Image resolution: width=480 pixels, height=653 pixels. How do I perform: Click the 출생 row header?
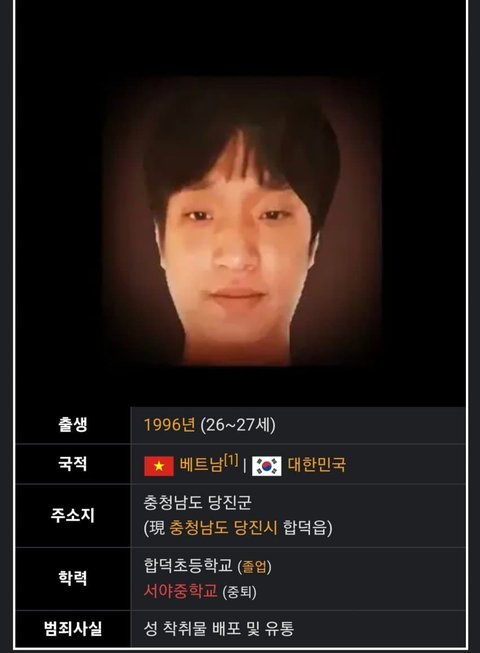[x=73, y=425]
